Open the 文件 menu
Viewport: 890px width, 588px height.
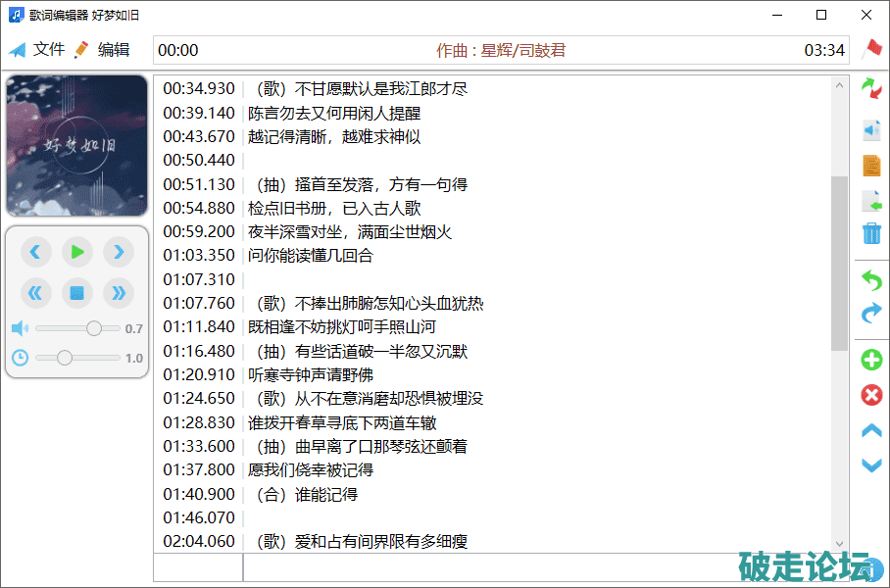click(x=37, y=50)
